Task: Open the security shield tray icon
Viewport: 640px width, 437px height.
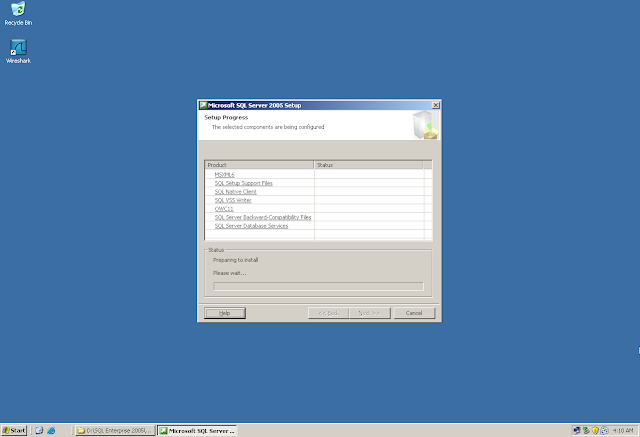Action: point(595,430)
